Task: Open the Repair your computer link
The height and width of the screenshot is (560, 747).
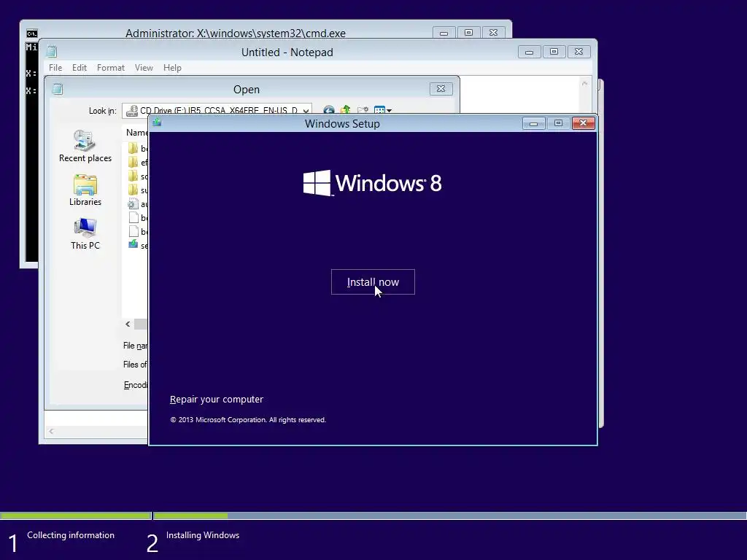Action: pos(216,399)
